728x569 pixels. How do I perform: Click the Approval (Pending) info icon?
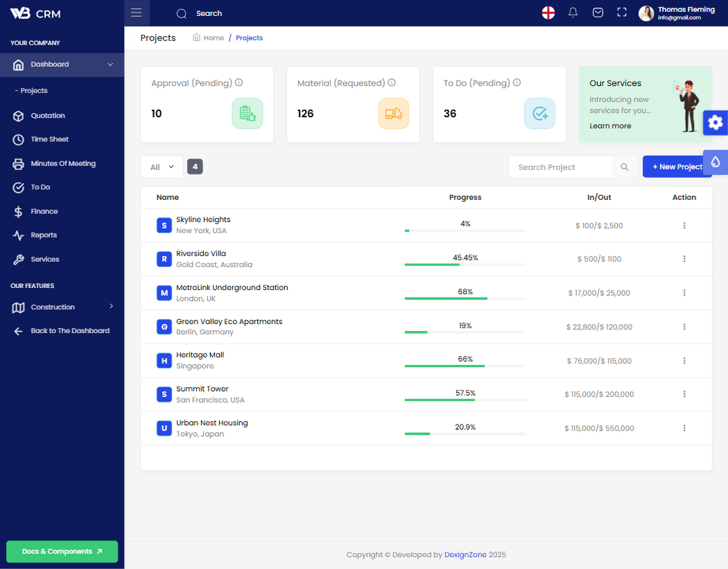(x=239, y=83)
